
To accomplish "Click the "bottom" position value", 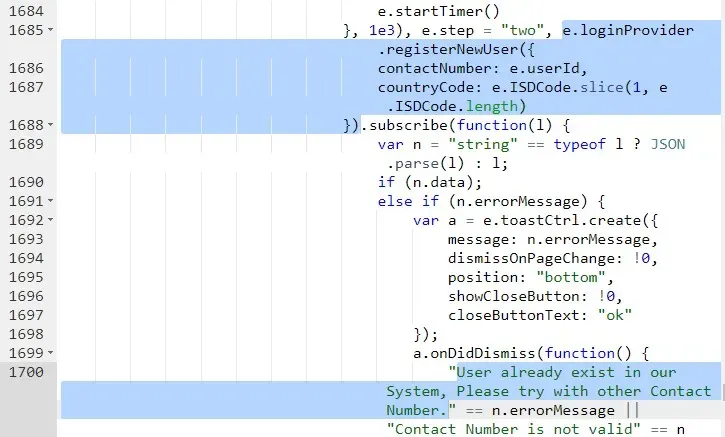I will [x=571, y=277].
